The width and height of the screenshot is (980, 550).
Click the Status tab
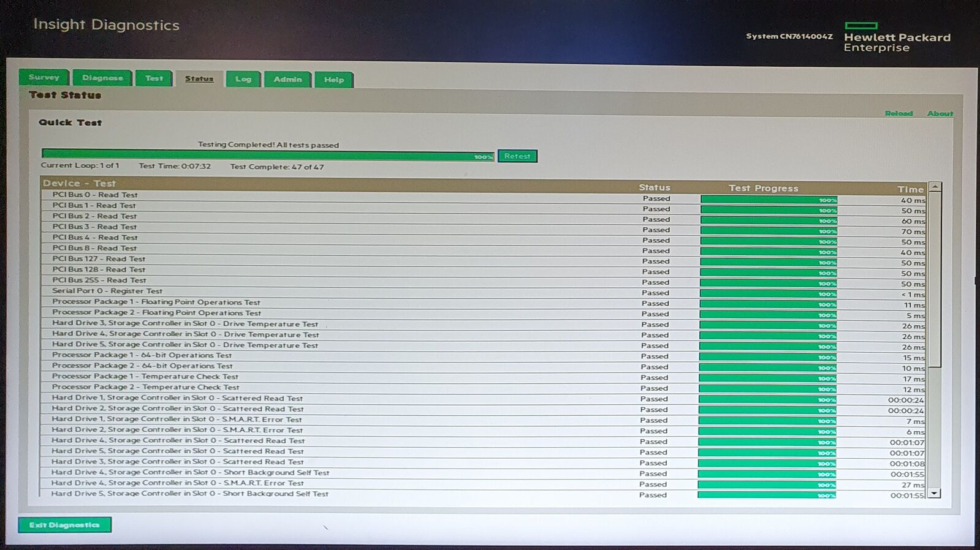point(199,78)
